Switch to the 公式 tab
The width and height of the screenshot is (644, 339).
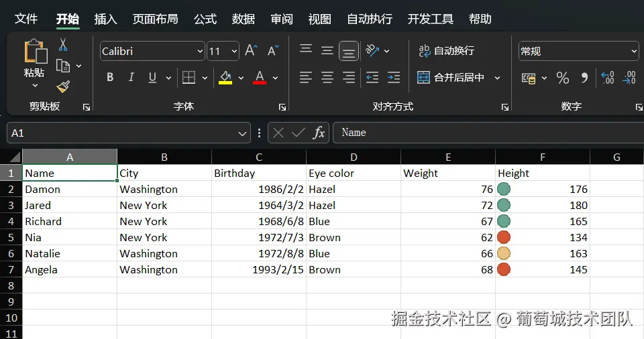click(205, 19)
